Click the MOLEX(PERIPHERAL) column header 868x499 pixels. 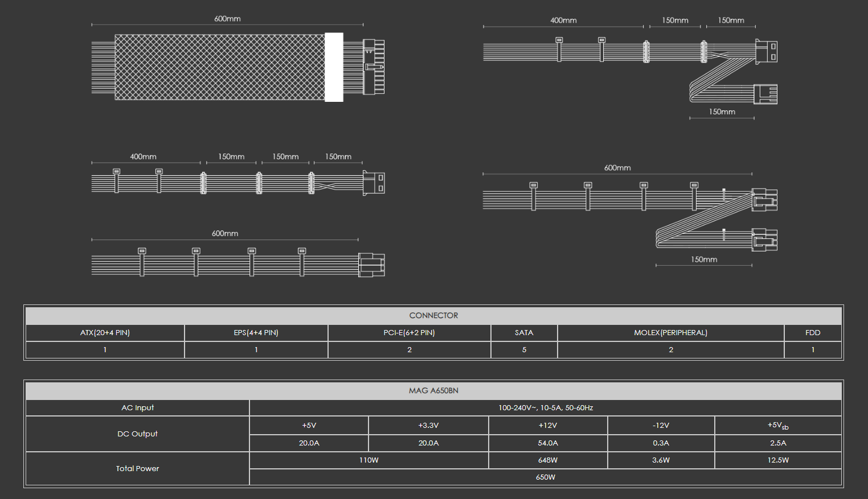670,333
